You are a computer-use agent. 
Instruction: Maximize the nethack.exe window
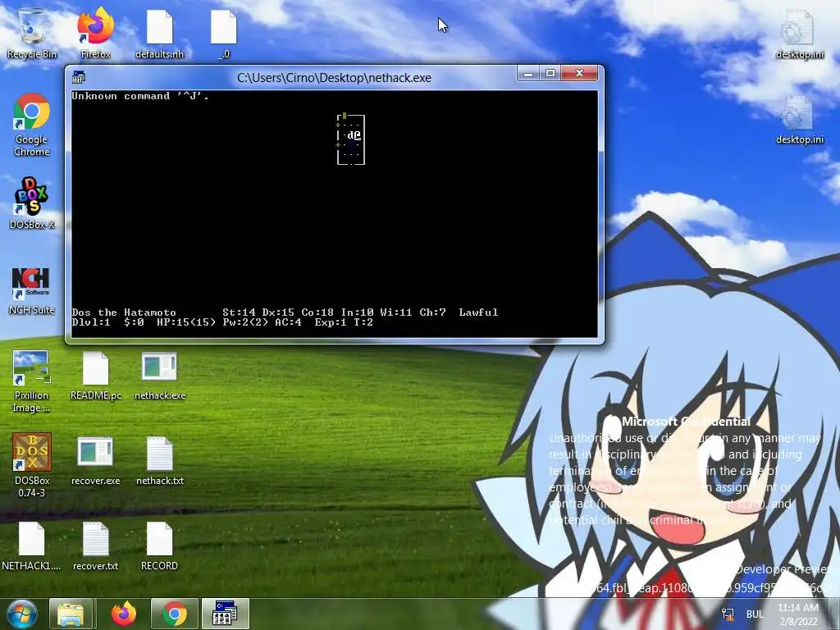[550, 73]
